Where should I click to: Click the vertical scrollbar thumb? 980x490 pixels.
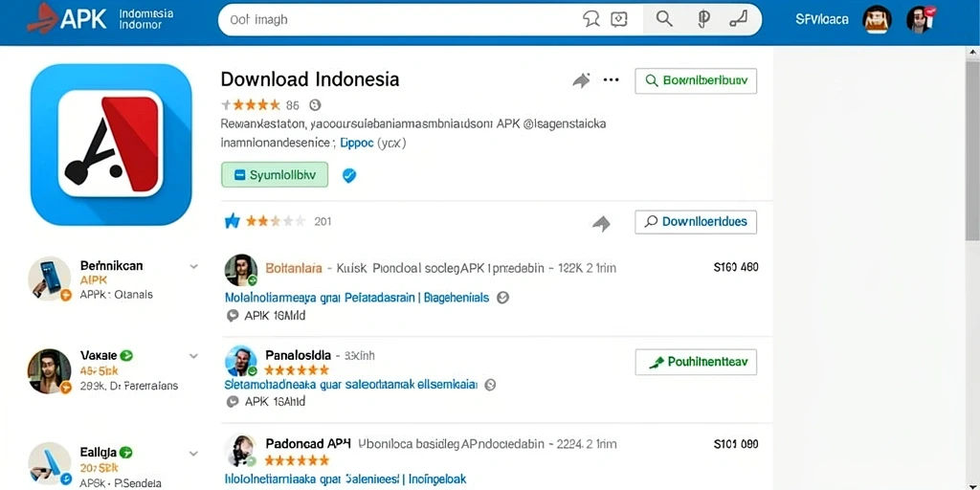click(x=972, y=150)
